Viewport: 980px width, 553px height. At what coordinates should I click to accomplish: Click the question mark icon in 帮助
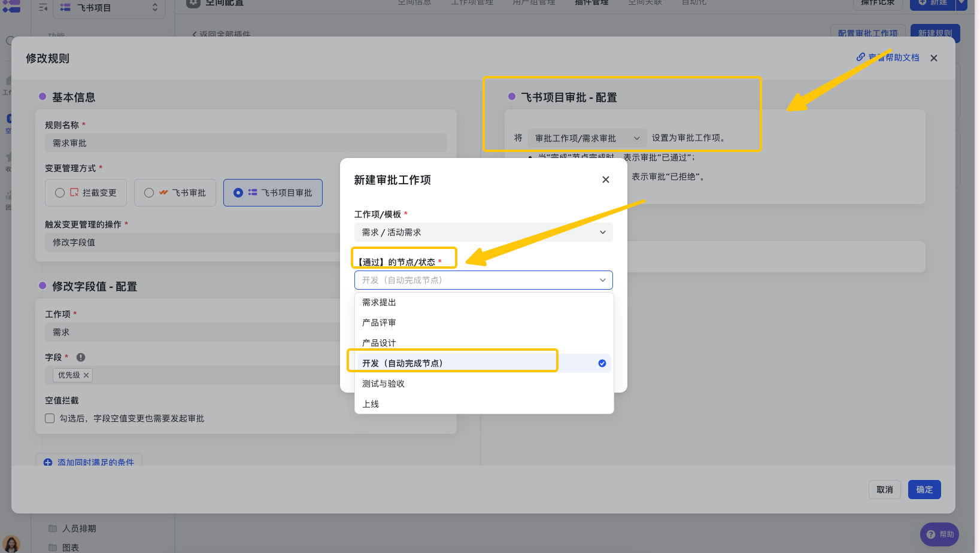click(x=931, y=534)
